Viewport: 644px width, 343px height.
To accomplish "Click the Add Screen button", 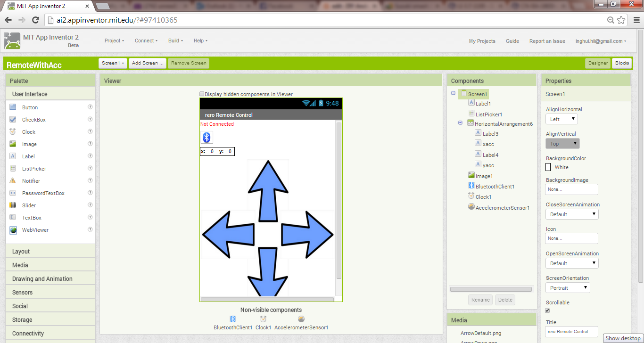I will point(148,63).
